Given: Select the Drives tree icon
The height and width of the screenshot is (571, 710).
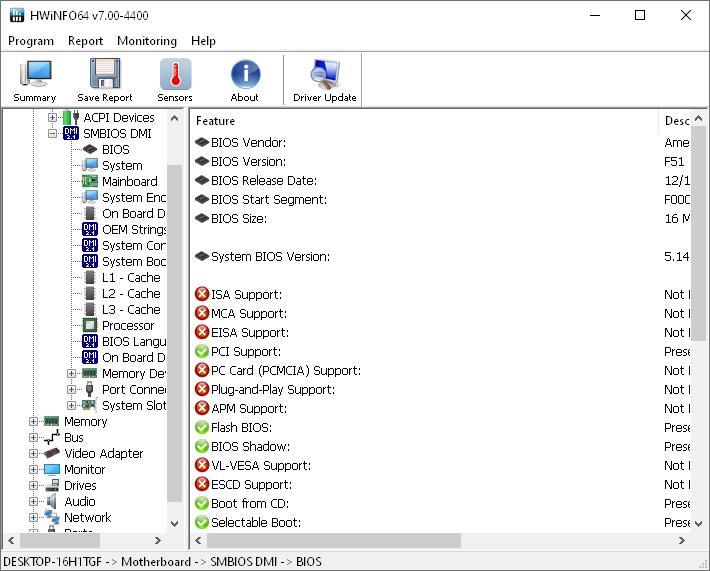Looking at the screenshot, I should pyautogui.click(x=52, y=485).
